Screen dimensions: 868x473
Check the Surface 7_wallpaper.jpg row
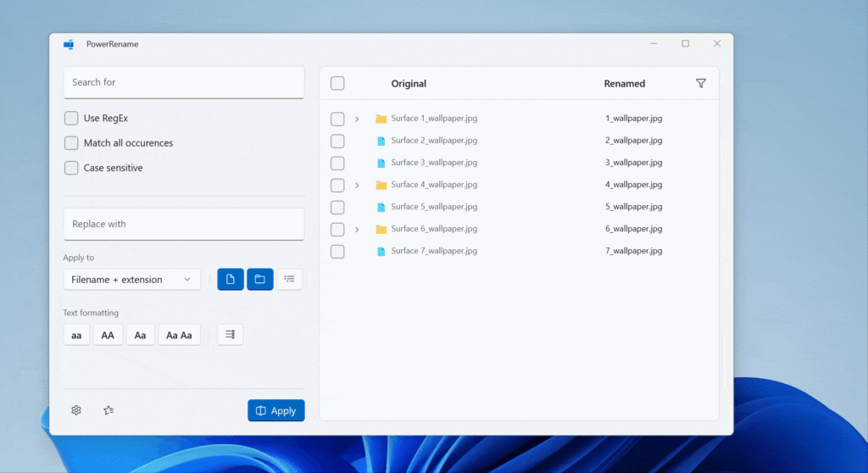337,252
